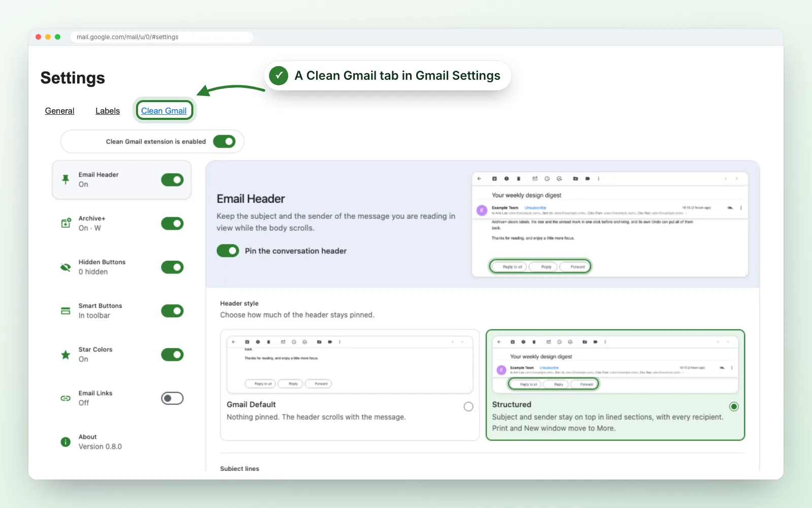Image resolution: width=812 pixels, height=508 pixels.
Task: Click the star icon beside Star Colors
Action: [x=65, y=355]
